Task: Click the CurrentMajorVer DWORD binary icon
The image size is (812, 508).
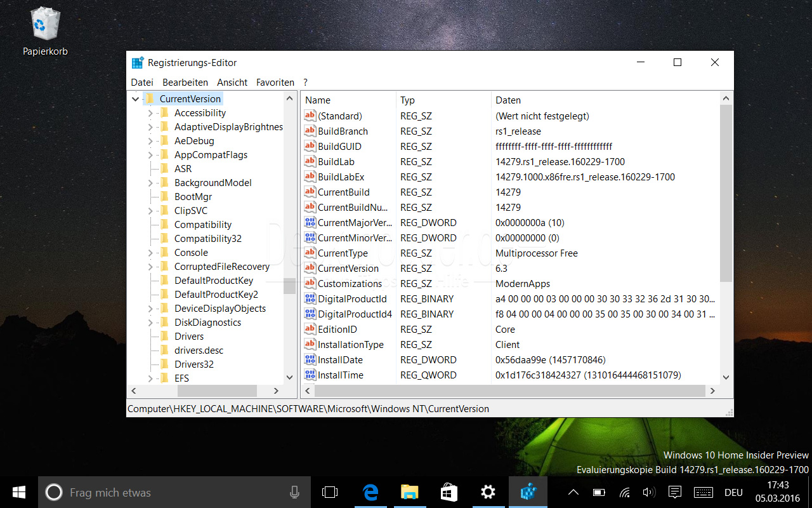Action: click(310, 222)
